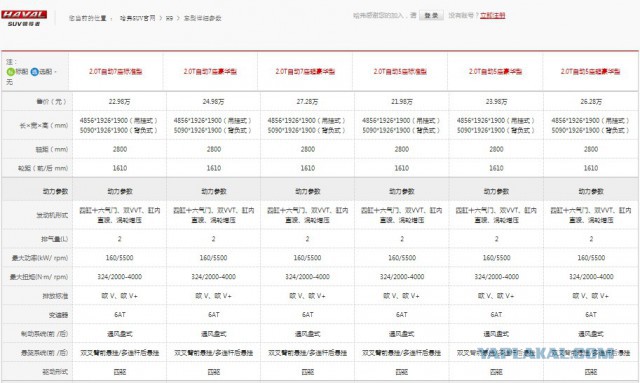Click the 最大功率(kW/rpm) row label
Viewport: 640px width, 383px height.
tap(40, 258)
